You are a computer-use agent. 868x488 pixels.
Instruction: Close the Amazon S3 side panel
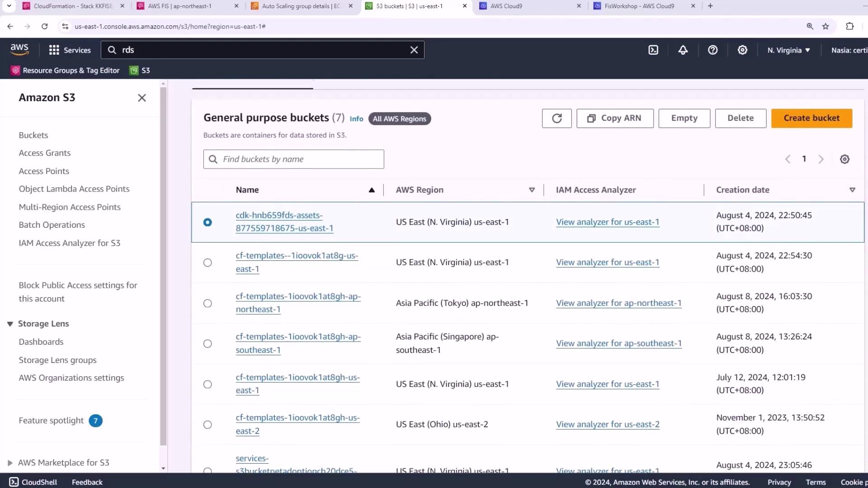click(142, 98)
